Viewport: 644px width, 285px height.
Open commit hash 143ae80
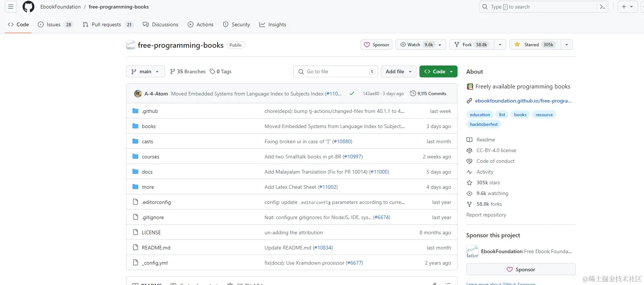[371, 94]
